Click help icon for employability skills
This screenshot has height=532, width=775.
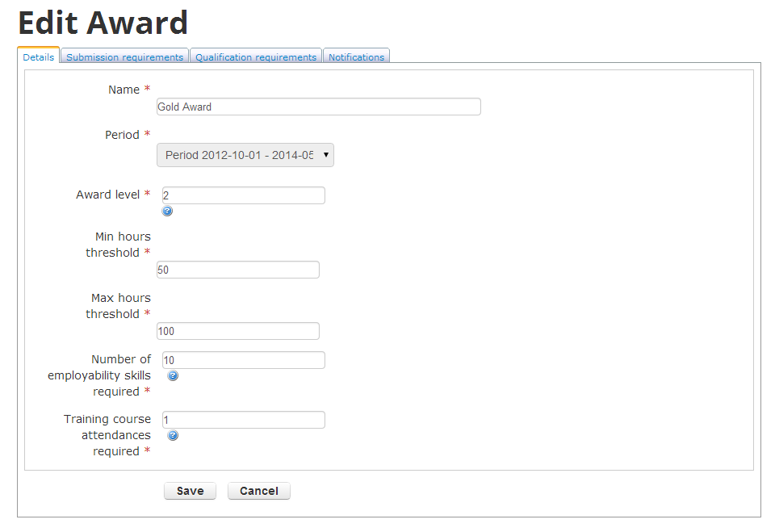(173, 375)
